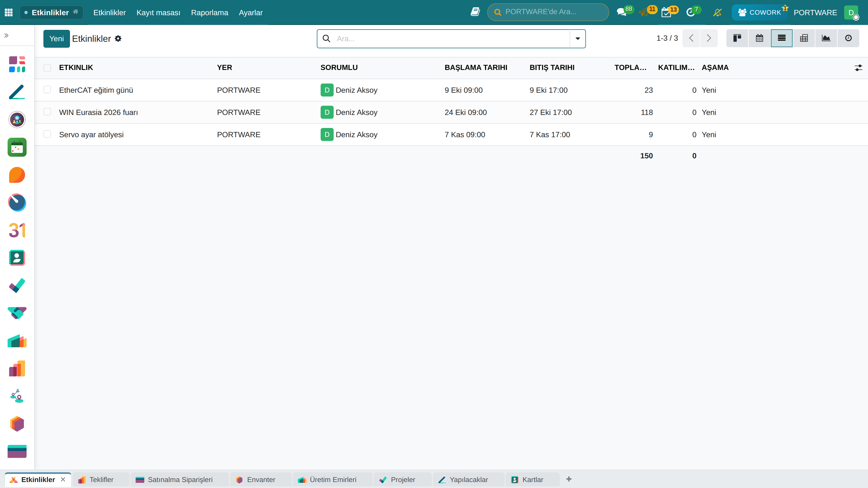868x488 pixels.
Task: Expand the search filter options dropdown
Action: click(x=577, y=39)
